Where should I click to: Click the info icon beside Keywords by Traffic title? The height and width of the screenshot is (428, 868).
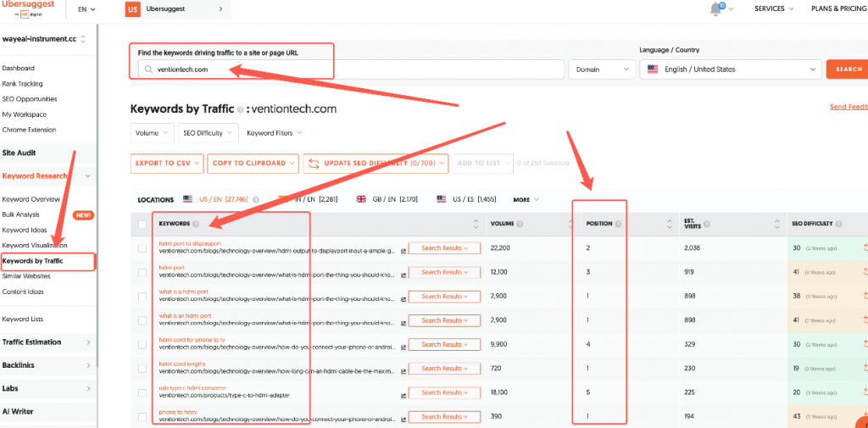click(x=240, y=109)
